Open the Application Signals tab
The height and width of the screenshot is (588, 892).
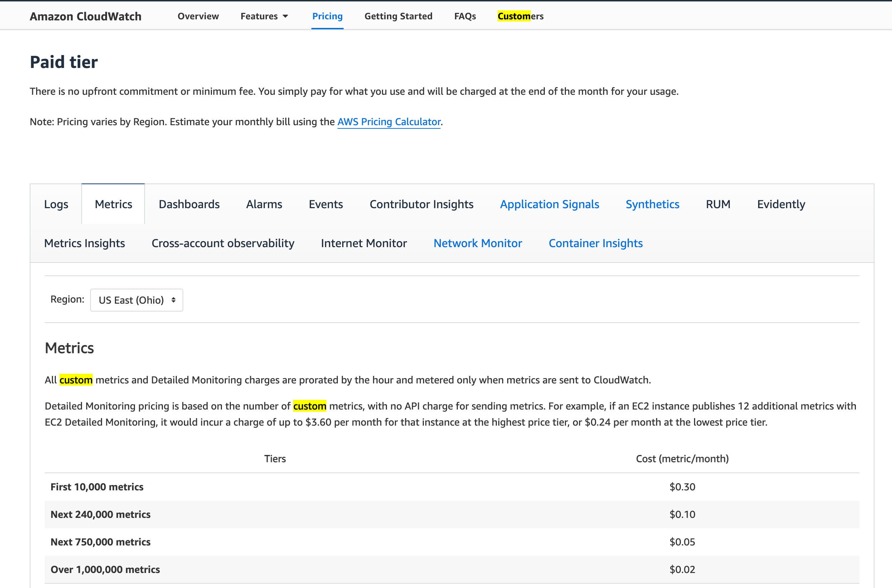pyautogui.click(x=549, y=204)
